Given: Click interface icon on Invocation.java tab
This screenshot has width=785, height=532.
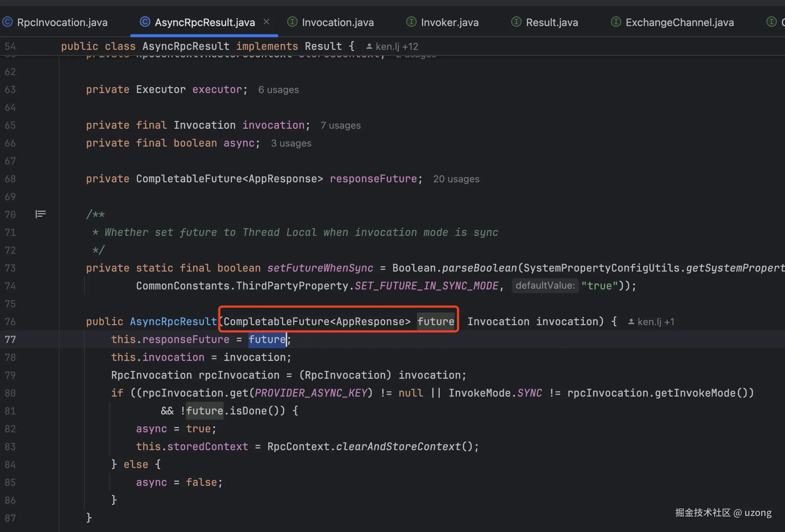Looking at the screenshot, I should click(x=292, y=22).
